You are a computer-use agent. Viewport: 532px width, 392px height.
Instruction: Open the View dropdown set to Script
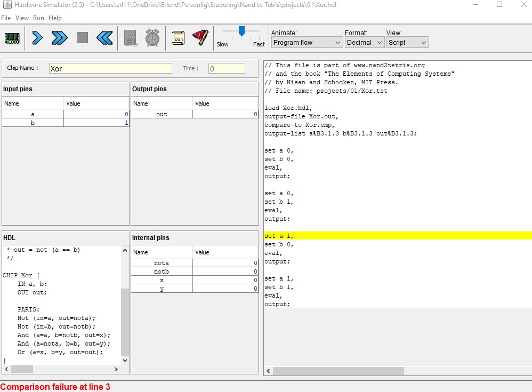pyautogui.click(x=407, y=43)
